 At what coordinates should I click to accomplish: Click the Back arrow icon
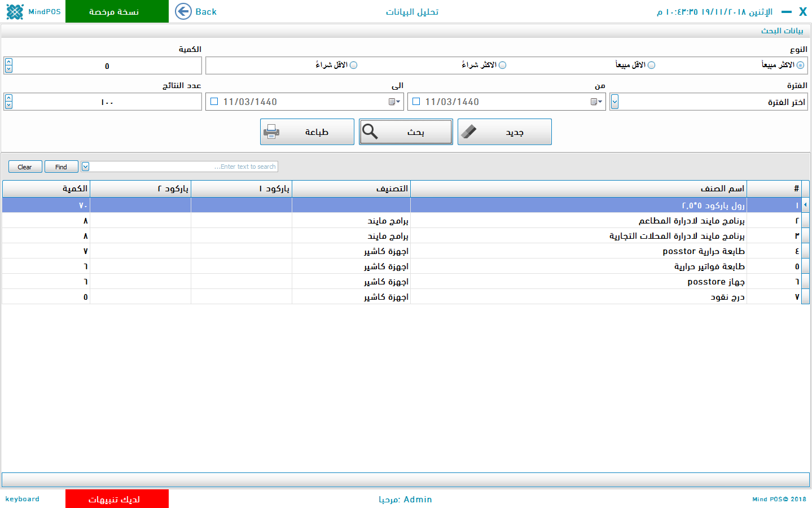click(x=183, y=11)
